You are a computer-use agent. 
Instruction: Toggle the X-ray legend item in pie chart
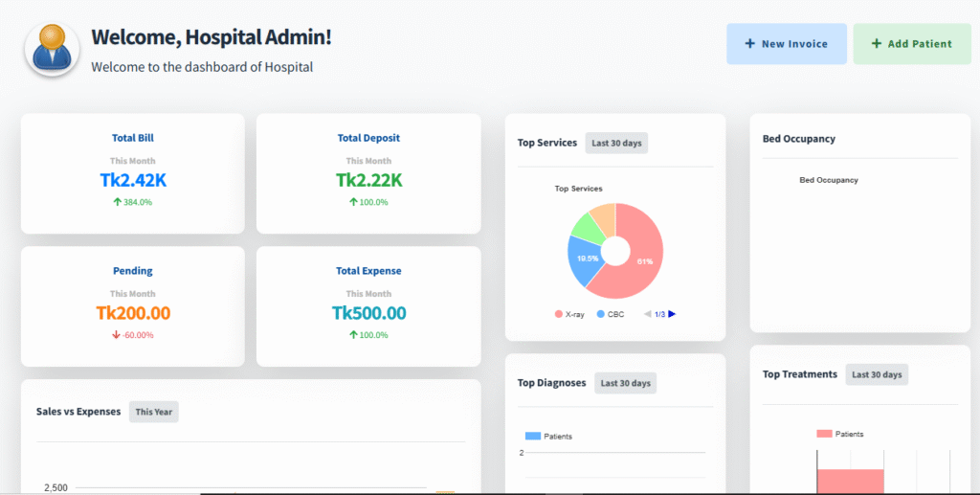pos(568,314)
